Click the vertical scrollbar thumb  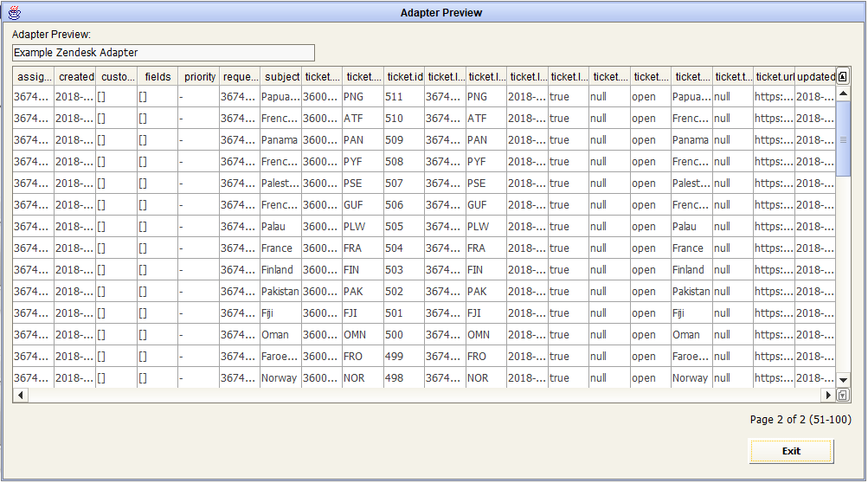tap(843, 139)
